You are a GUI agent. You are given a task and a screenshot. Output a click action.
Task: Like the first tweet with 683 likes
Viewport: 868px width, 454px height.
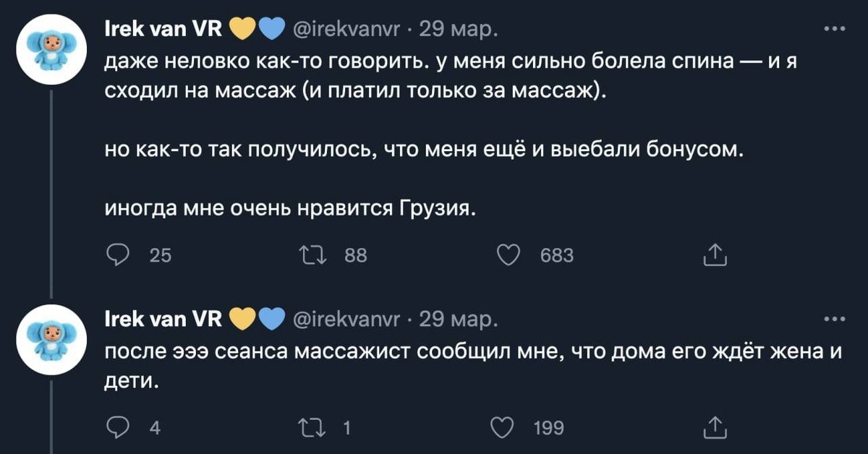pyautogui.click(x=511, y=254)
